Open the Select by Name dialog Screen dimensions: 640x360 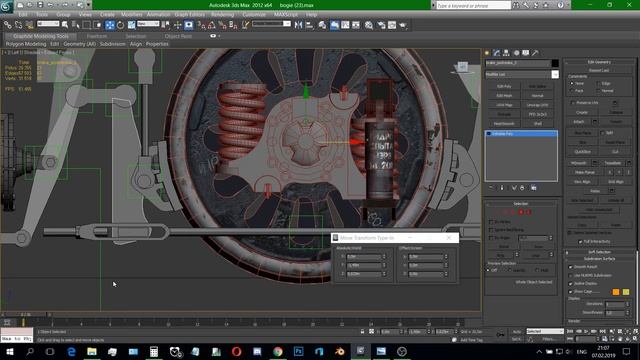[76, 25]
